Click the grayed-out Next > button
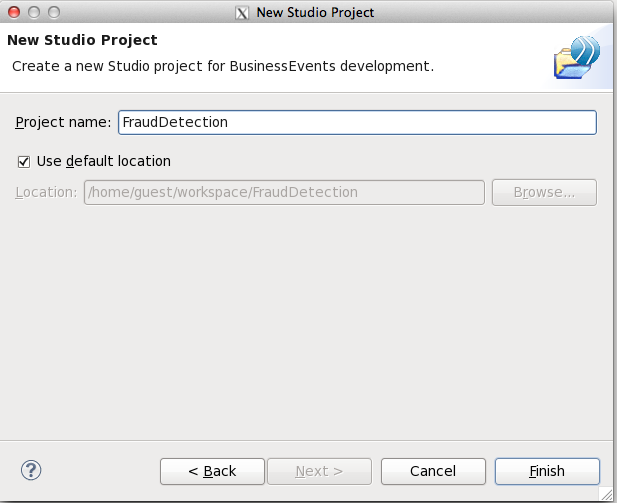The height and width of the screenshot is (503, 617). point(319,471)
